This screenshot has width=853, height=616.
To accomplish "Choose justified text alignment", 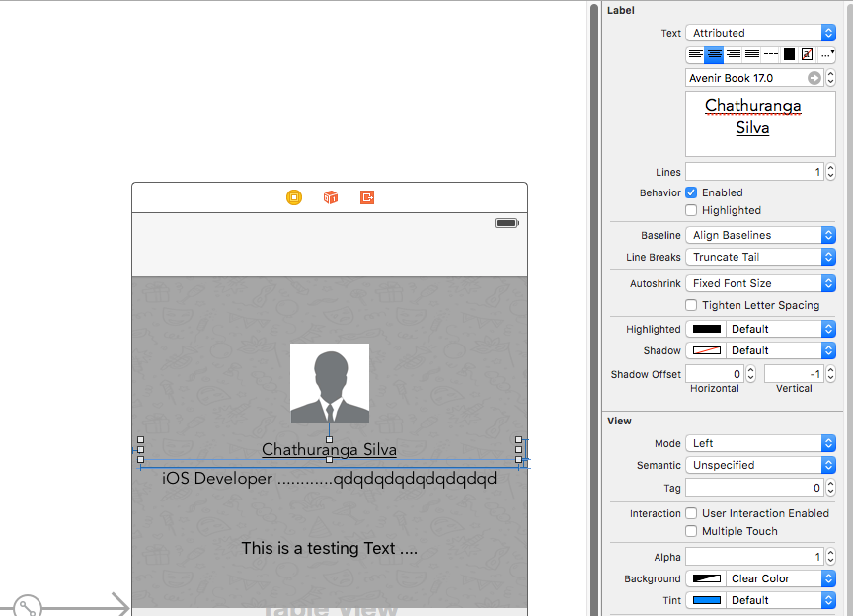I will (751, 54).
